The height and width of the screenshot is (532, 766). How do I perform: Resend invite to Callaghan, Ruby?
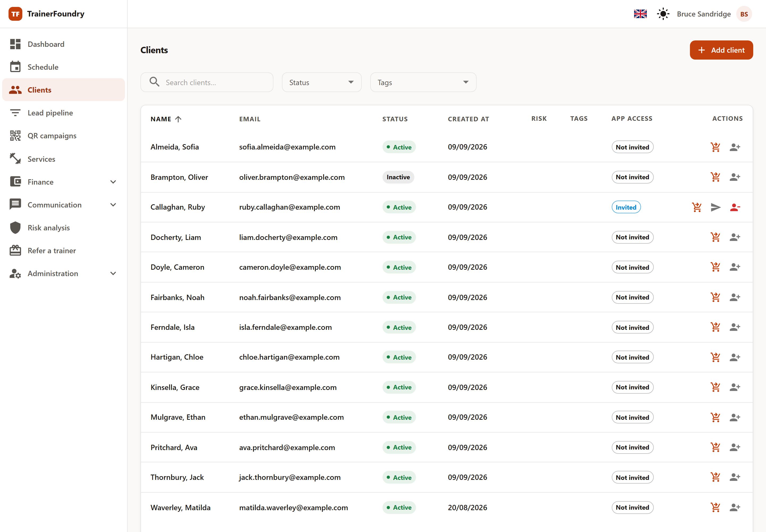[715, 207]
